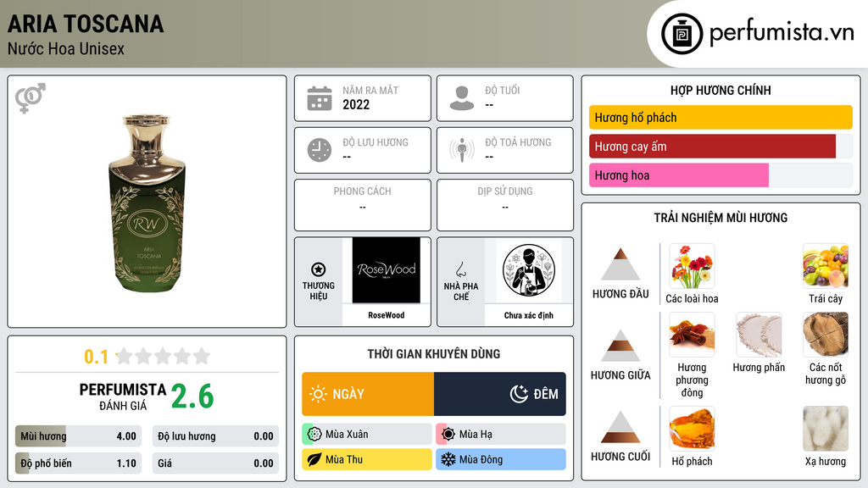Click the Giá 0.00 score bar
868x488 pixels.
click(x=215, y=463)
